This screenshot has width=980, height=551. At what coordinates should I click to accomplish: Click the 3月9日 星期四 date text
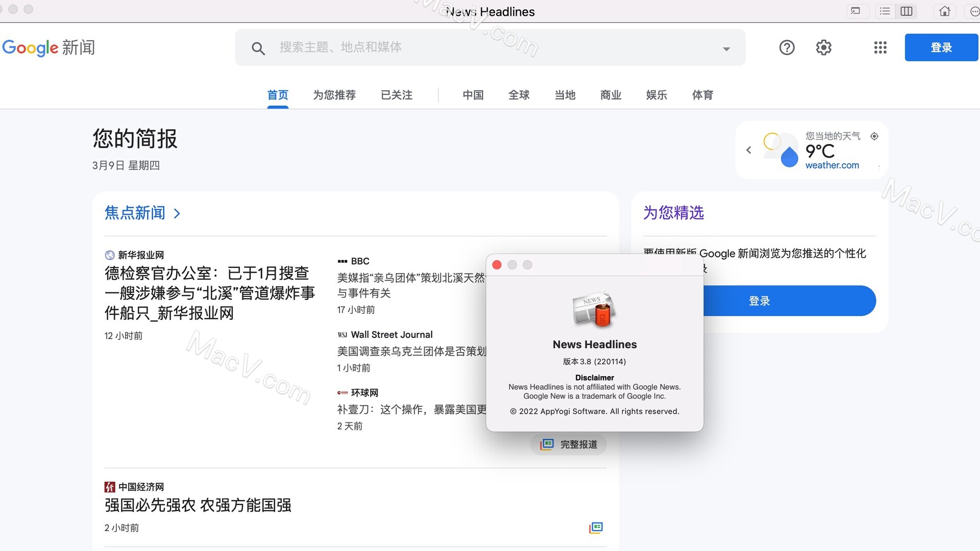(x=126, y=165)
